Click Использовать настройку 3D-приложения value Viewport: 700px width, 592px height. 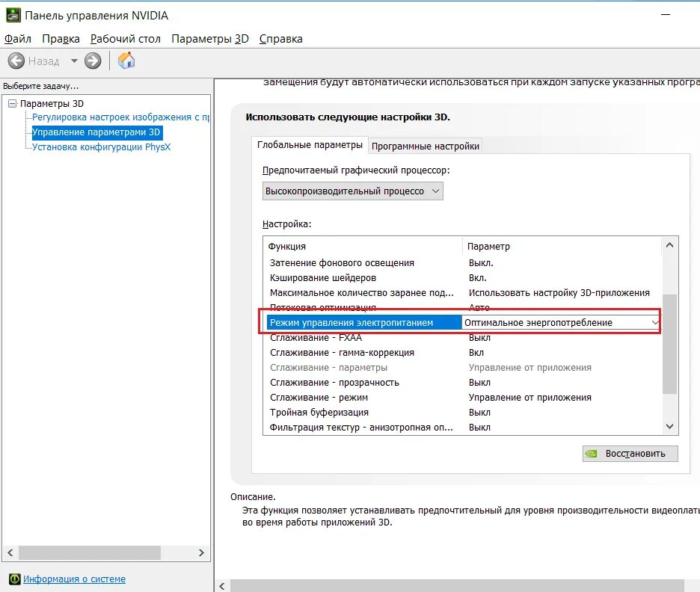559,293
